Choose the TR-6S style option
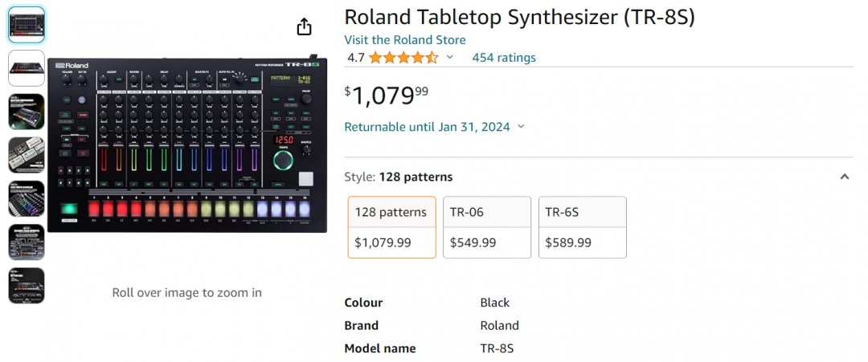 (582, 227)
